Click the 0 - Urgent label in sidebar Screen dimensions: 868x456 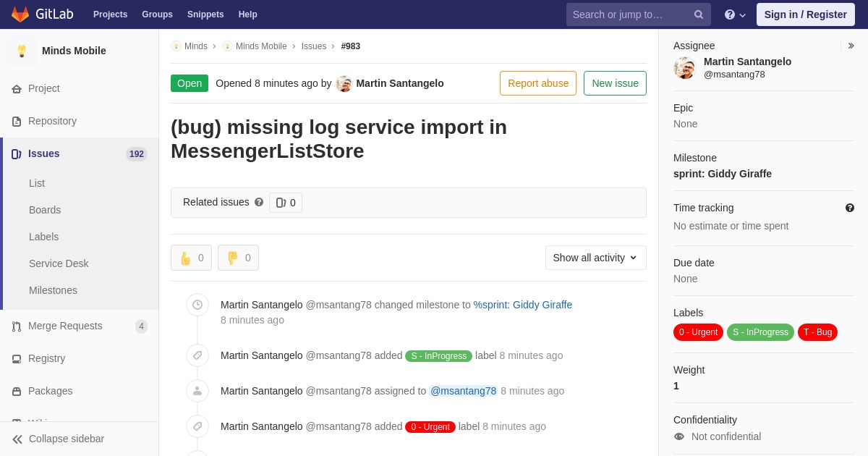pos(698,332)
